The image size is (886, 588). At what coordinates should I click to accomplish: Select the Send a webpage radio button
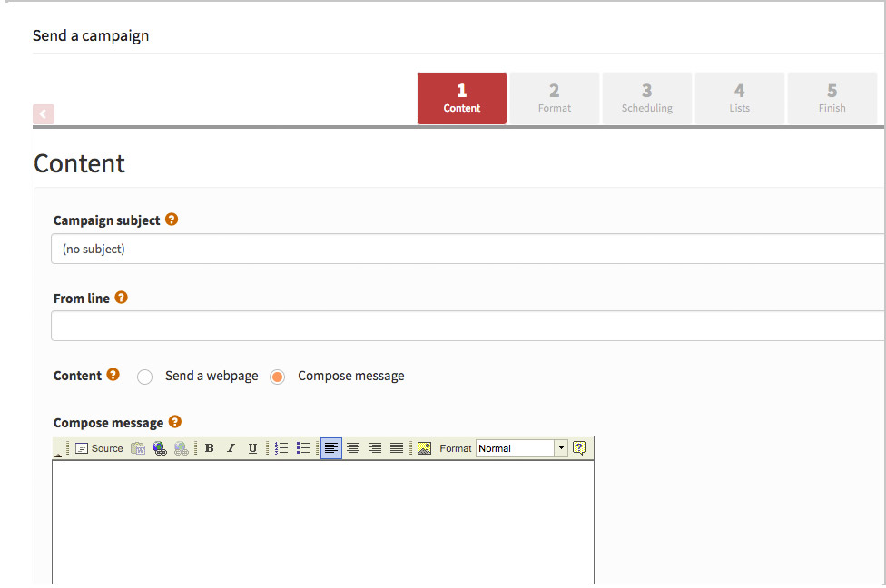144,377
